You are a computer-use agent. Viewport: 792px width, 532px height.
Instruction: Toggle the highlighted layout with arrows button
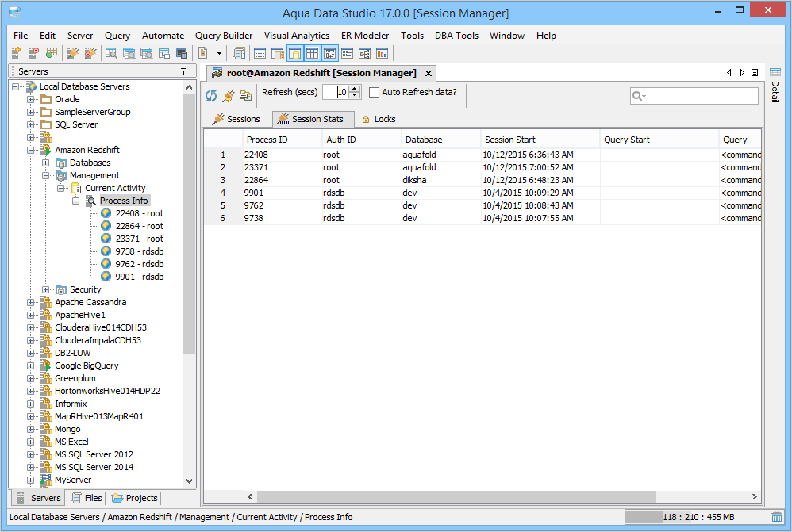[x=330, y=53]
